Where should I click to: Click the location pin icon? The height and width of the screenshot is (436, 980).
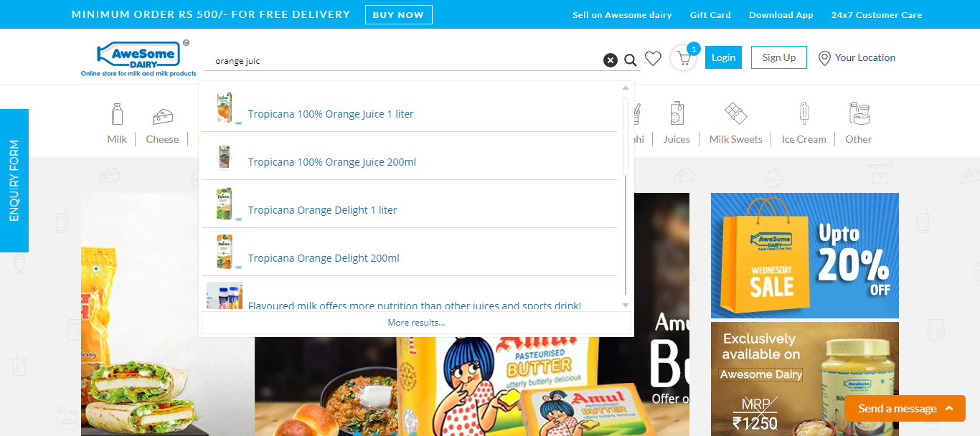(x=824, y=58)
